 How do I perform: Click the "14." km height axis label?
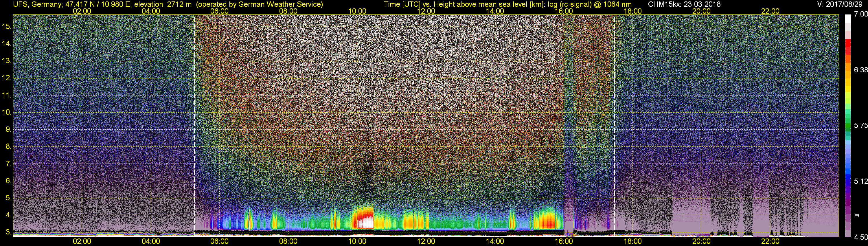coord(7,43)
